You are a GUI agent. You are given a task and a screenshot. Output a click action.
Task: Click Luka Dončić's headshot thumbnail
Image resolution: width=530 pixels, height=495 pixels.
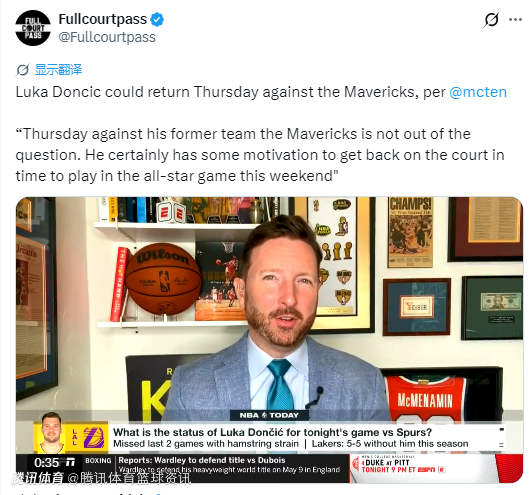(52, 432)
